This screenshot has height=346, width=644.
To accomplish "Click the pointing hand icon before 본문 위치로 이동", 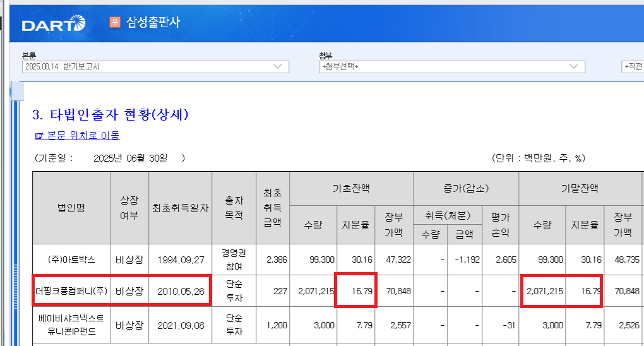I will pos(39,136).
